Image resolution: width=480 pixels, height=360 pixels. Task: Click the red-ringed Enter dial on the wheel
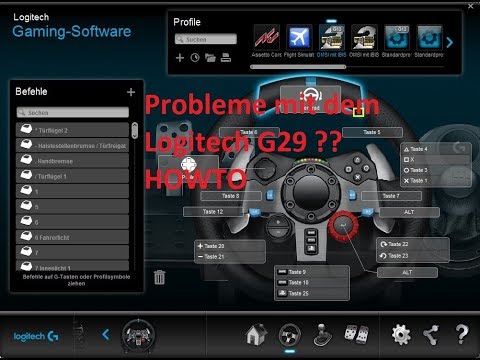pos(343,225)
